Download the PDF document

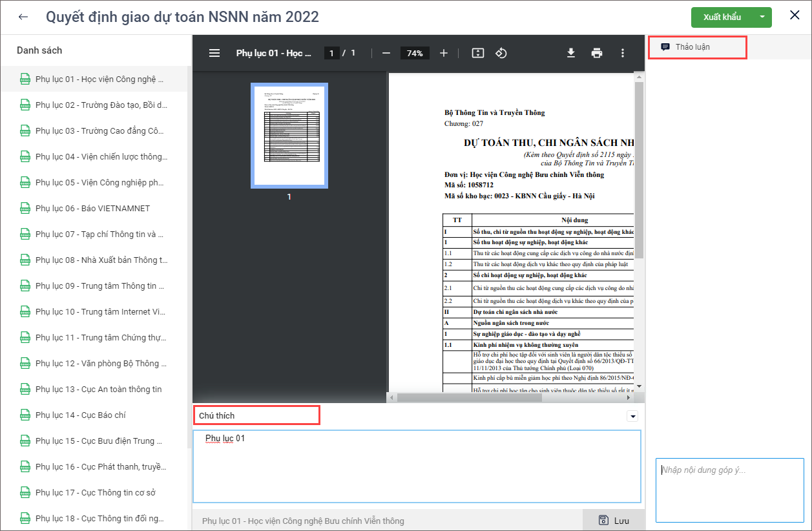571,53
